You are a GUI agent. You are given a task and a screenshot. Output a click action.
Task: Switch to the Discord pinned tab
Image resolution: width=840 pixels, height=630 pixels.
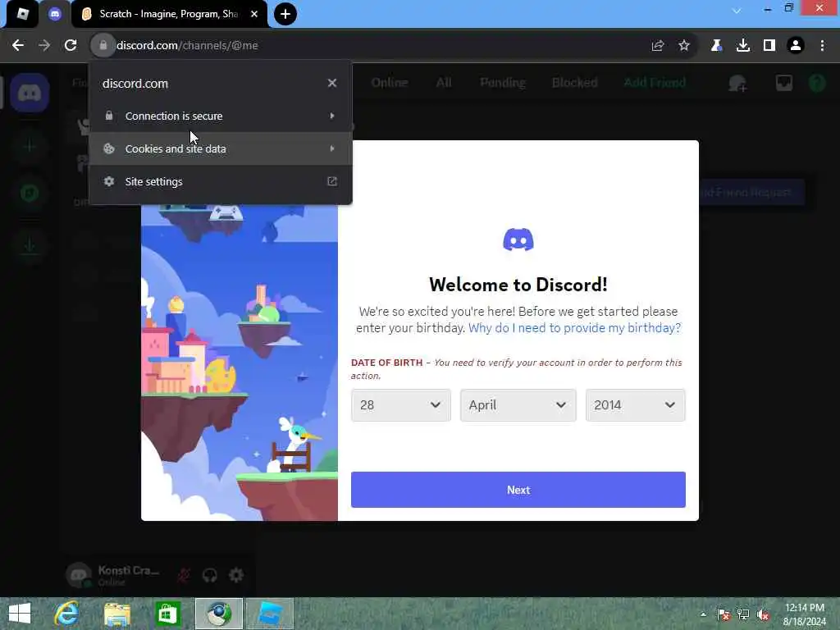click(55, 14)
